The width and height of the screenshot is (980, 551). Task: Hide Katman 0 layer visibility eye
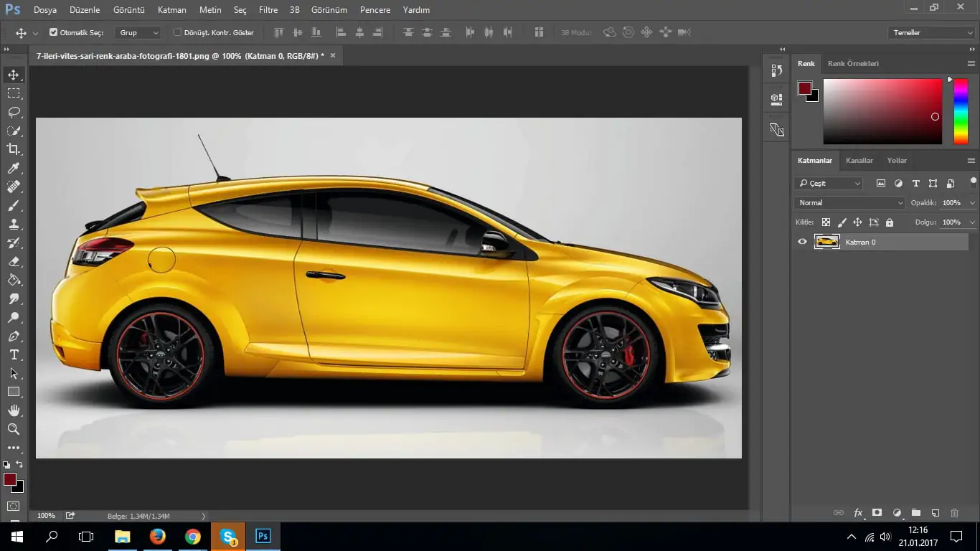(x=802, y=242)
